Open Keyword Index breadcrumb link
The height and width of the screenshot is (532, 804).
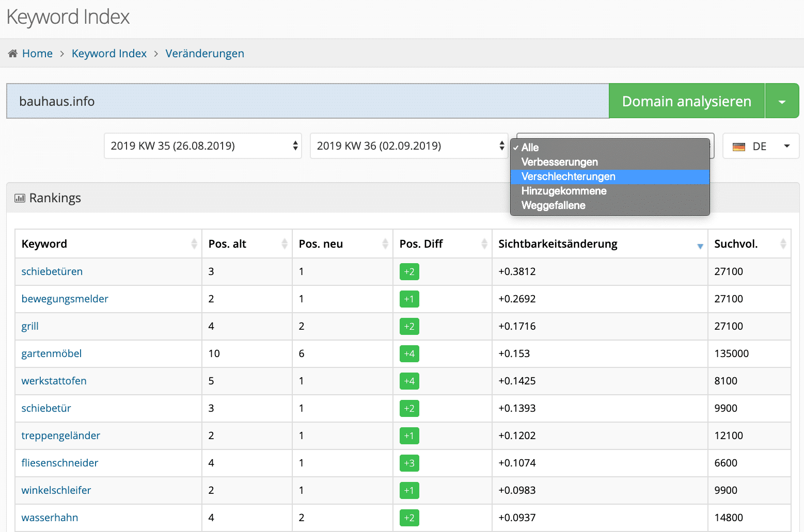[109, 54]
